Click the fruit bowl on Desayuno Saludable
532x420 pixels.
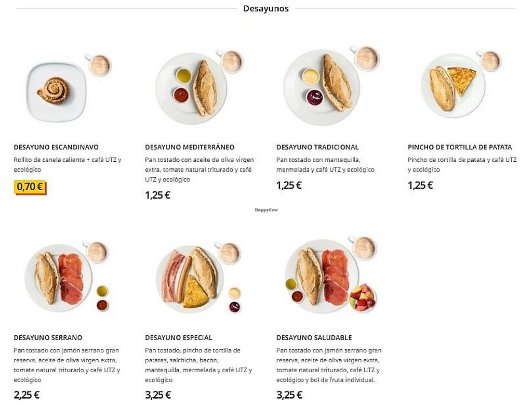pyautogui.click(x=363, y=297)
